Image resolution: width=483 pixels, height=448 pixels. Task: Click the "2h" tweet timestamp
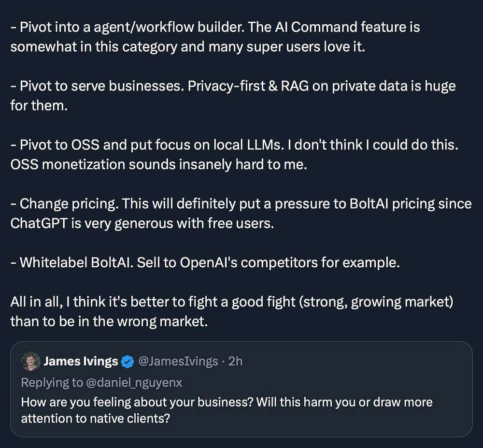tap(235, 361)
